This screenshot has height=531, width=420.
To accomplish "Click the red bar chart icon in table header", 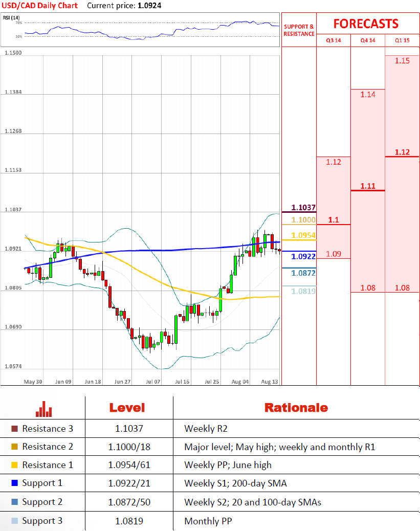I will click(43, 409).
